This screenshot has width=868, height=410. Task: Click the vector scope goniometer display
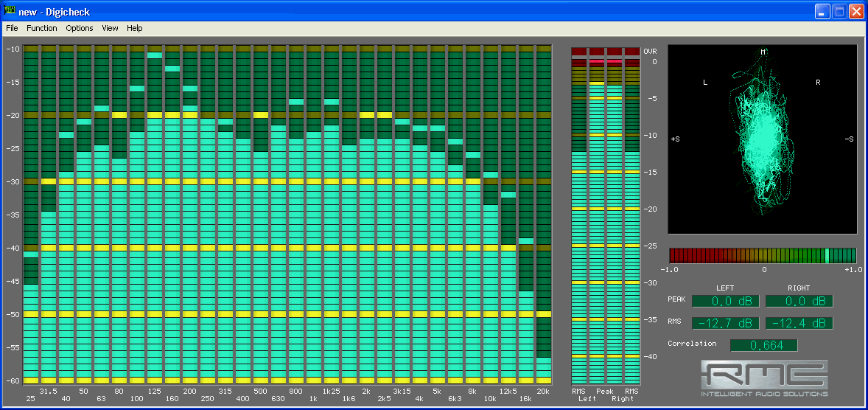[x=763, y=139]
